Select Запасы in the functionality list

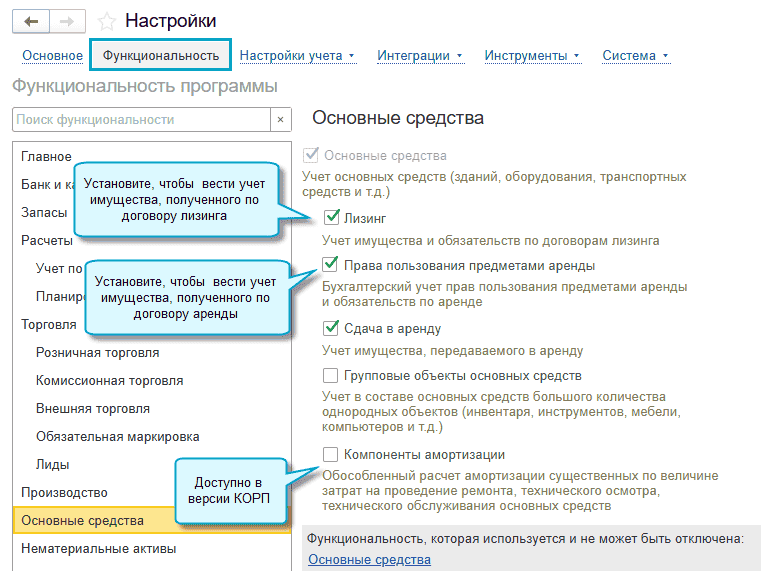(x=44, y=212)
